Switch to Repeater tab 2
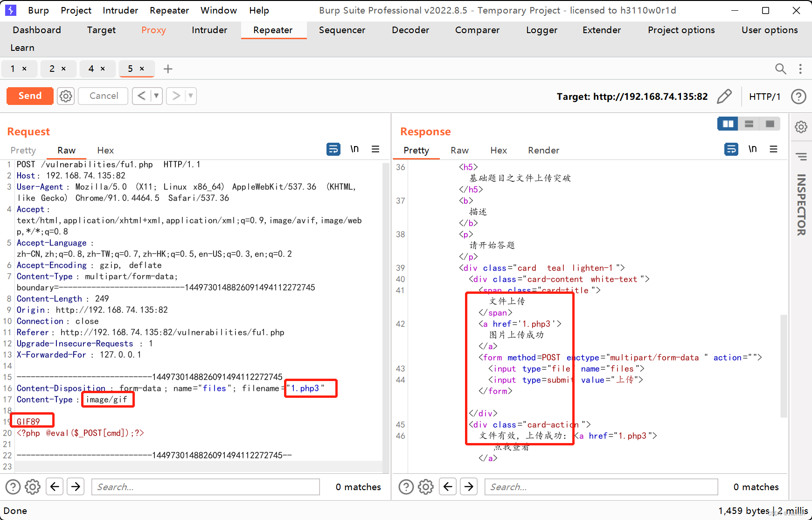812x520 pixels. [52, 69]
